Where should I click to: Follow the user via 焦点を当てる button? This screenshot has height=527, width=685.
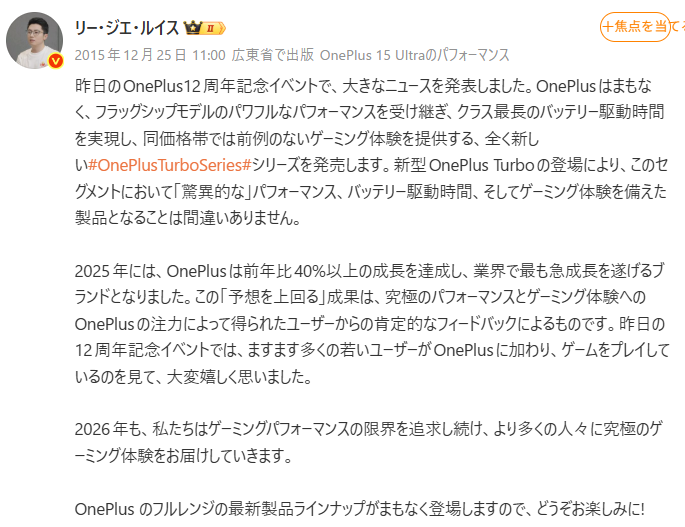pos(635,27)
